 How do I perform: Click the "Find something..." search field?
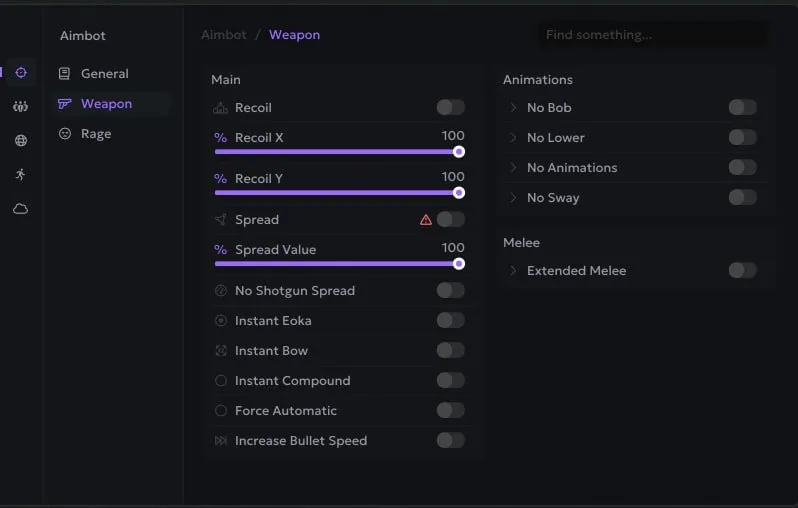654,35
